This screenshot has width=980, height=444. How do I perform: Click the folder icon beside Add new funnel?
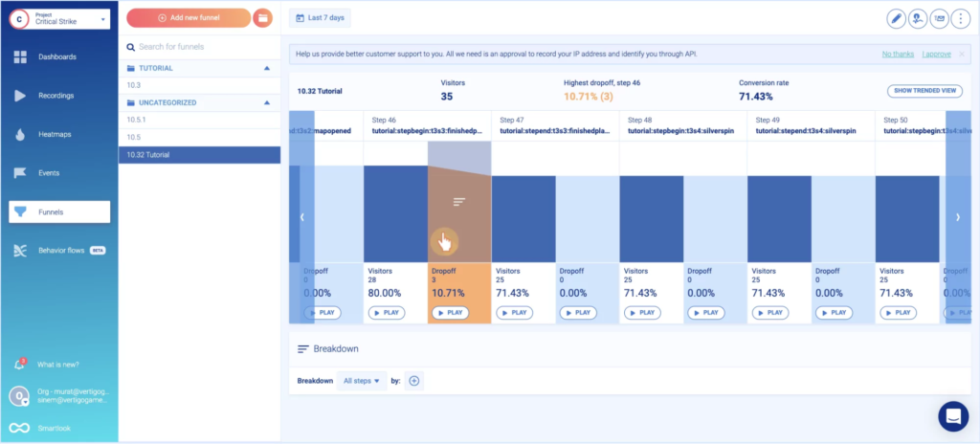point(262,18)
